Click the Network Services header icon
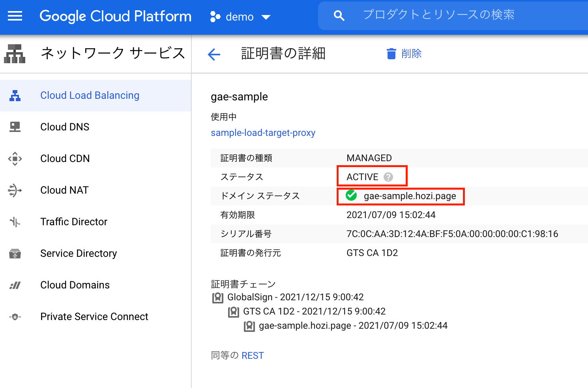Image resolution: width=588 pixels, height=388 pixels. coord(15,54)
